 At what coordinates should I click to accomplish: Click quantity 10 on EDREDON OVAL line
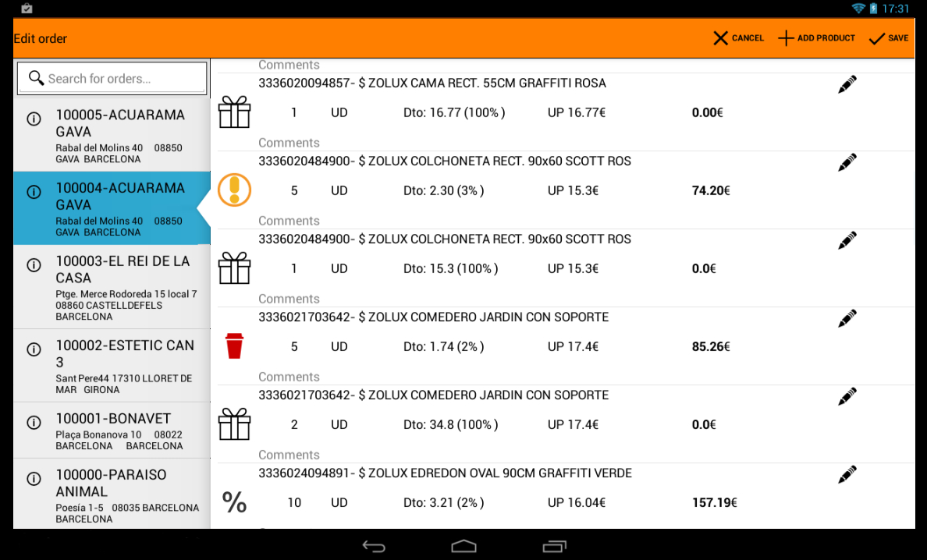click(294, 503)
